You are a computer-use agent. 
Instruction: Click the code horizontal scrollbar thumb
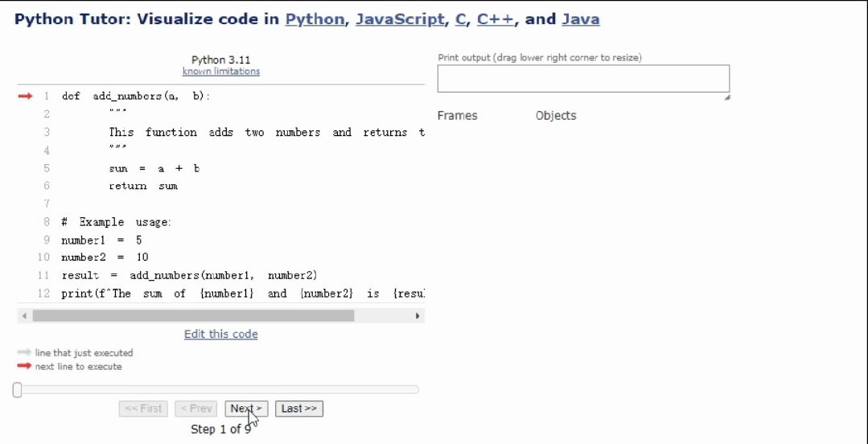pyautogui.click(x=193, y=316)
